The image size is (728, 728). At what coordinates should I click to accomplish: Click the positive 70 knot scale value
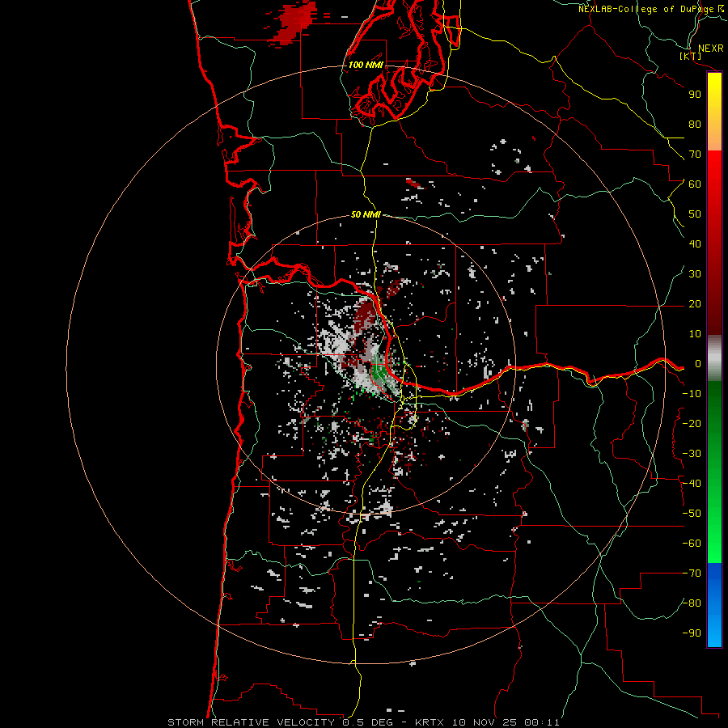point(695,154)
